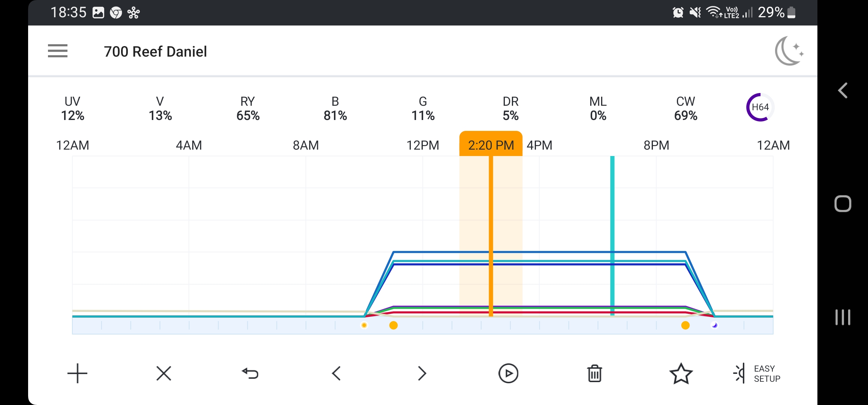Select the RY 65% royal channel
The image size is (868, 405).
[x=248, y=108]
